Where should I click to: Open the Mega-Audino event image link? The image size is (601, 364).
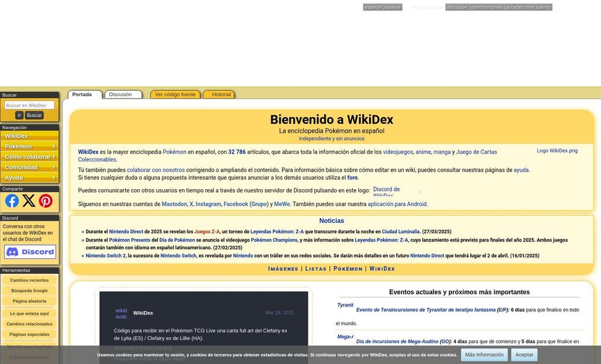(346, 336)
